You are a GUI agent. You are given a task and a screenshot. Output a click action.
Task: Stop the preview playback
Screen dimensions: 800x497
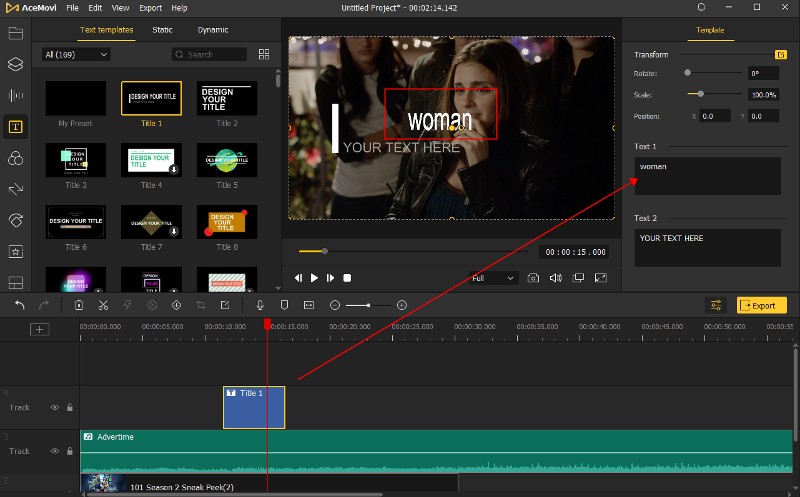pyautogui.click(x=347, y=278)
